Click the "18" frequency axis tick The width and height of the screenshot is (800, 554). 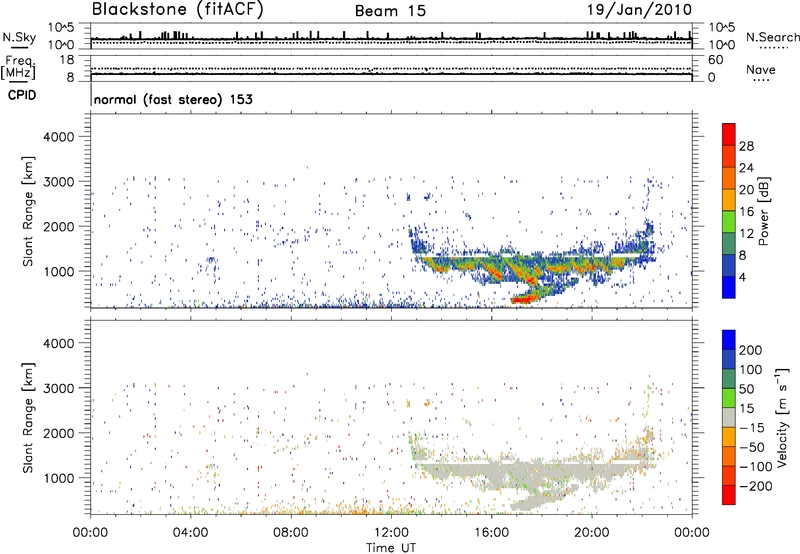[67, 60]
